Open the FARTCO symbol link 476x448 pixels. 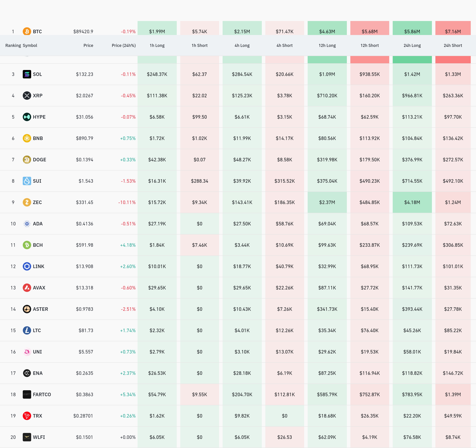coord(42,395)
